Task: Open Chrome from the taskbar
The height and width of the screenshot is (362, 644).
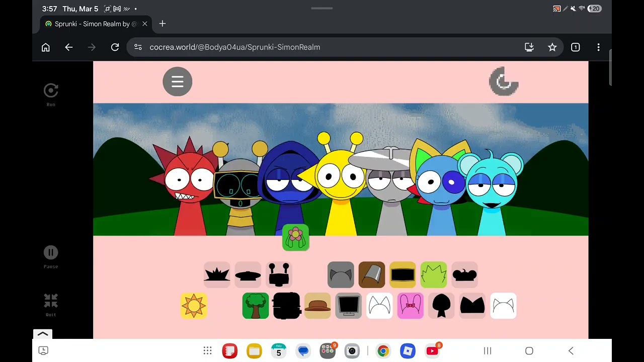Action: [x=383, y=351]
